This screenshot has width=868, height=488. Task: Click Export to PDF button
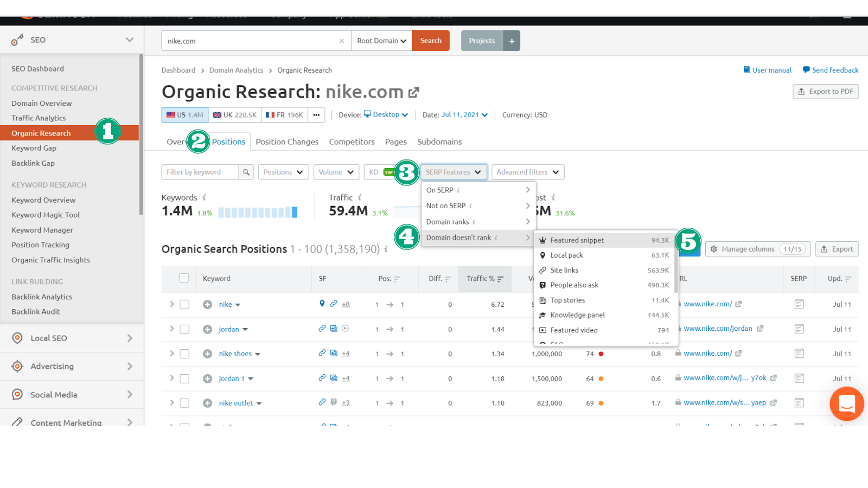[x=825, y=92]
